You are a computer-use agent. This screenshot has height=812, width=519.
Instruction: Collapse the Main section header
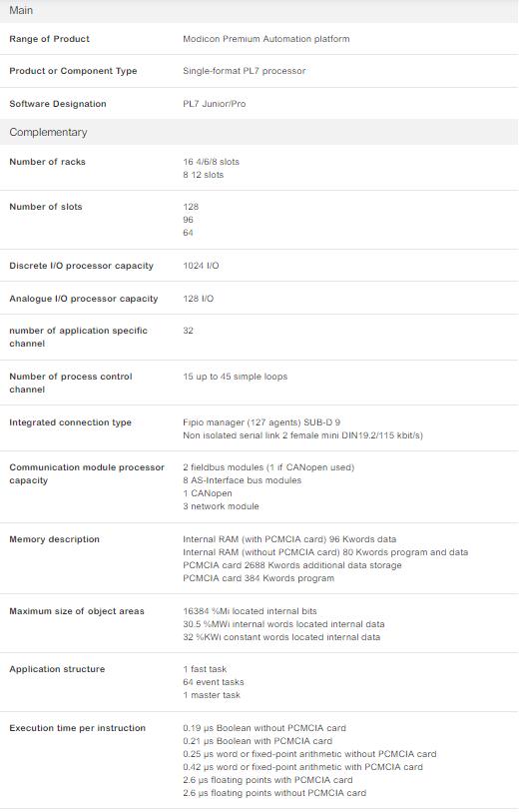(259, 10)
